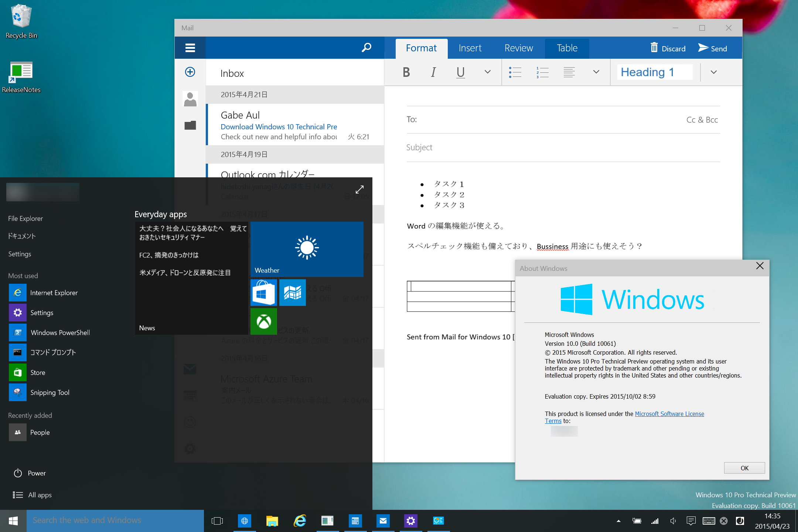Switch to the Table ribbon tab
This screenshot has width=798, height=532.
click(x=566, y=48)
